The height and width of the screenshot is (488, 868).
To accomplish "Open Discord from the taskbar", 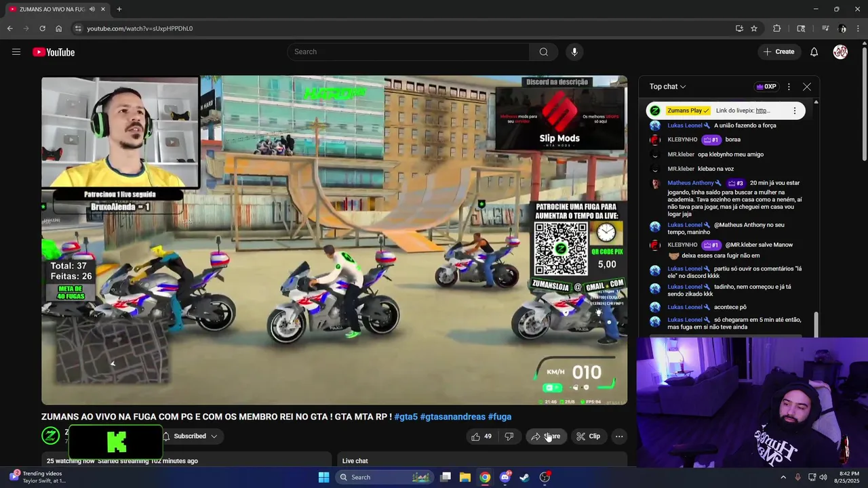I will click(505, 477).
